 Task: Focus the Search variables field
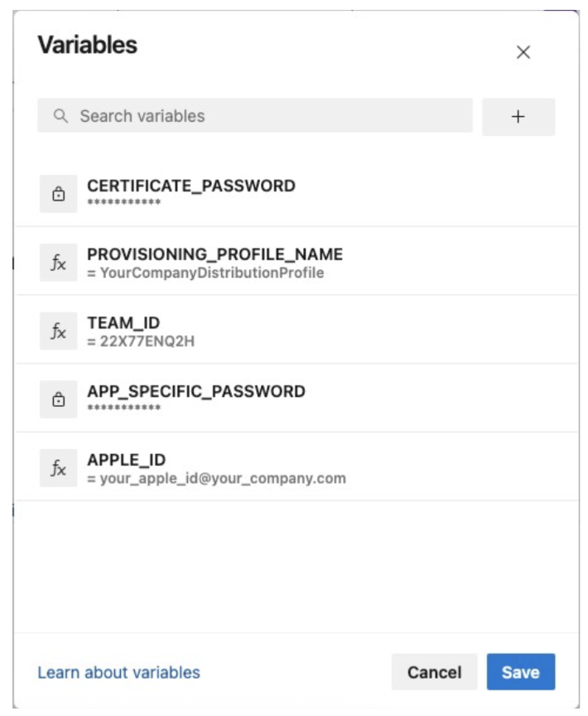(x=265, y=117)
